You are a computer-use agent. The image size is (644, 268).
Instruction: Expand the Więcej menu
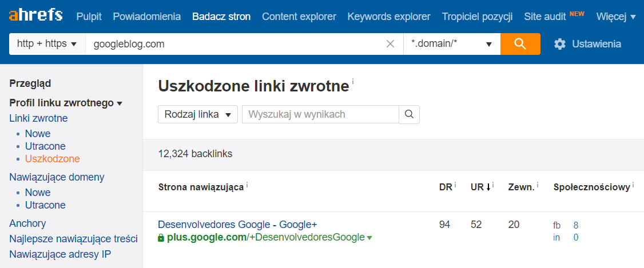tap(617, 17)
